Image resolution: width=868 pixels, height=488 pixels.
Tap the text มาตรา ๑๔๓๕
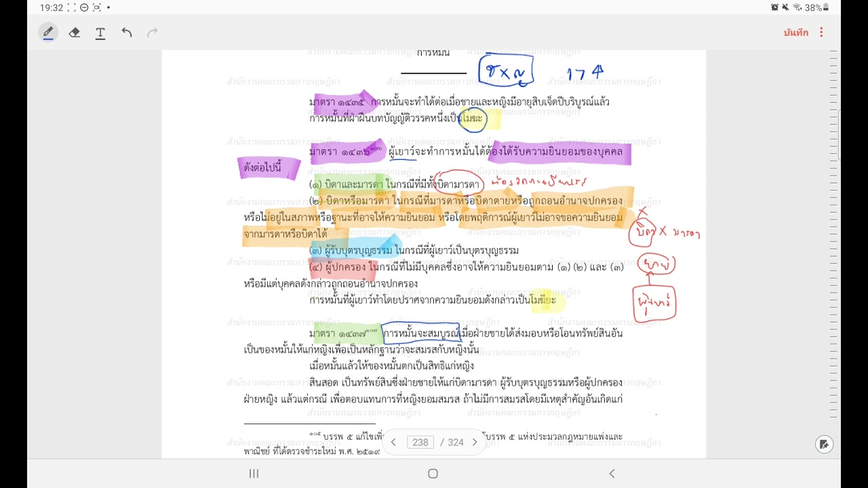pyautogui.click(x=336, y=102)
